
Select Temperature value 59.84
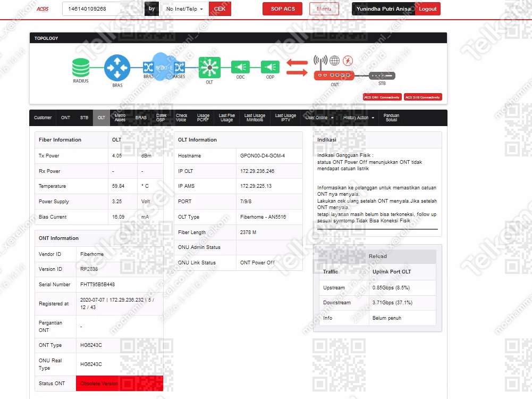pos(118,186)
